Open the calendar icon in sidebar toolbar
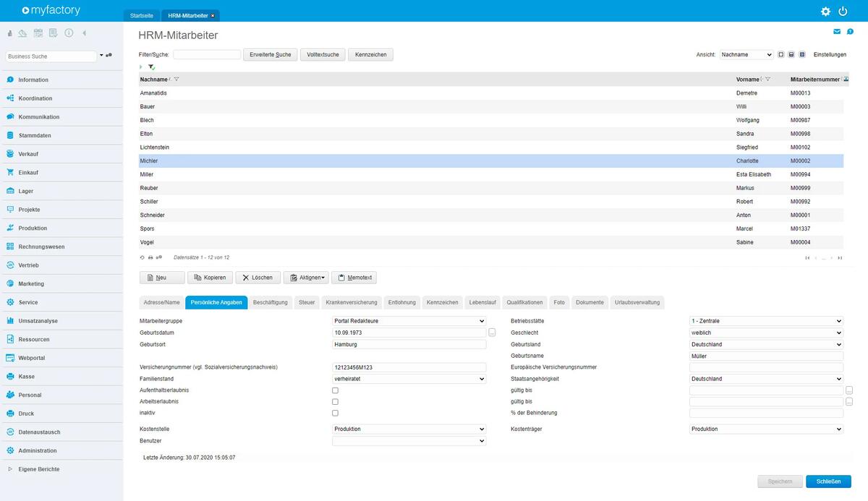Viewport: 868px width, 501px height. tap(38, 33)
